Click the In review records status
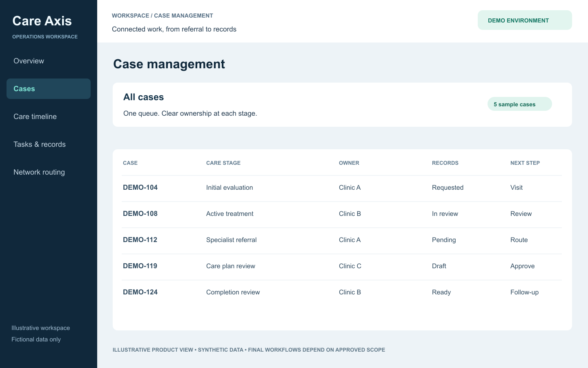 pyautogui.click(x=445, y=213)
